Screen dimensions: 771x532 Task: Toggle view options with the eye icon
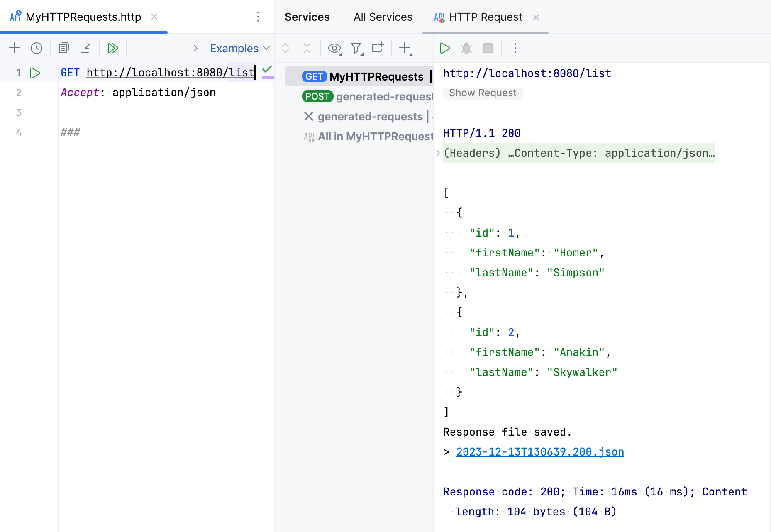pos(334,48)
